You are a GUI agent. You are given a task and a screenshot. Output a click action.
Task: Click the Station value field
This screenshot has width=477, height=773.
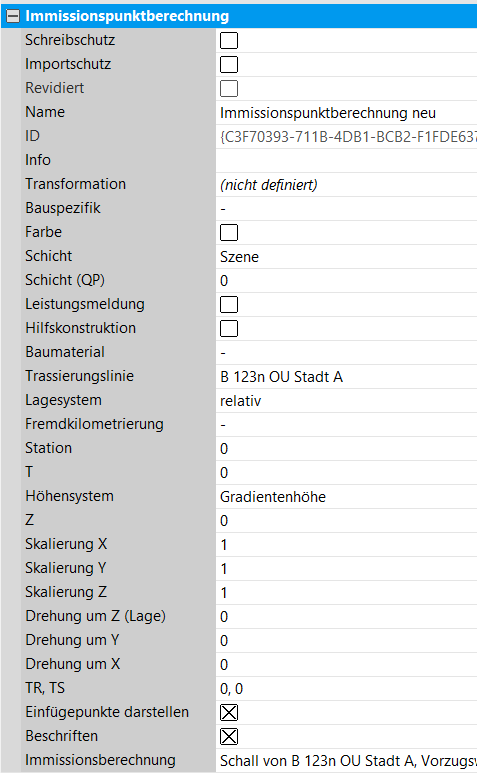tap(346, 449)
